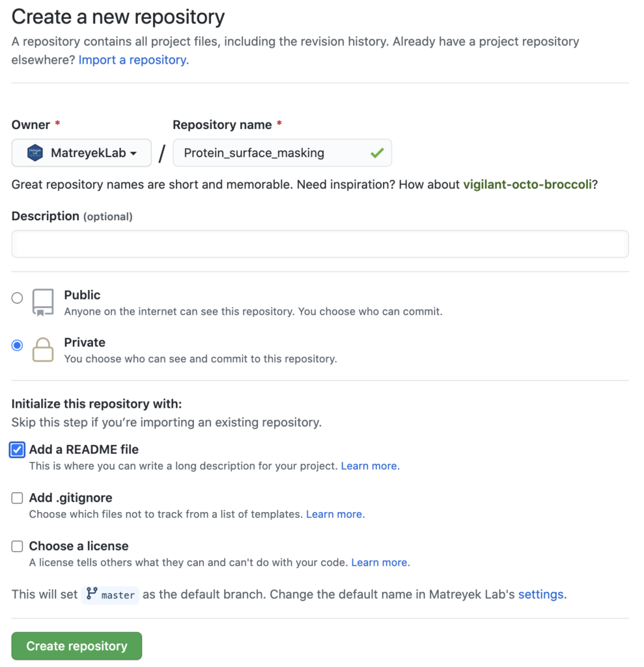Open the Import a repository link
This screenshot has height=667, width=644.
point(133,60)
